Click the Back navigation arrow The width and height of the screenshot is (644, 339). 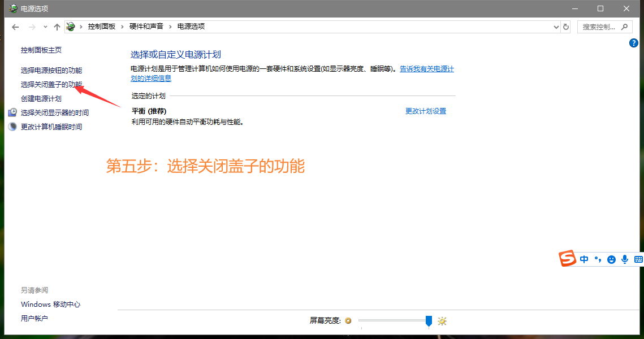click(15, 27)
